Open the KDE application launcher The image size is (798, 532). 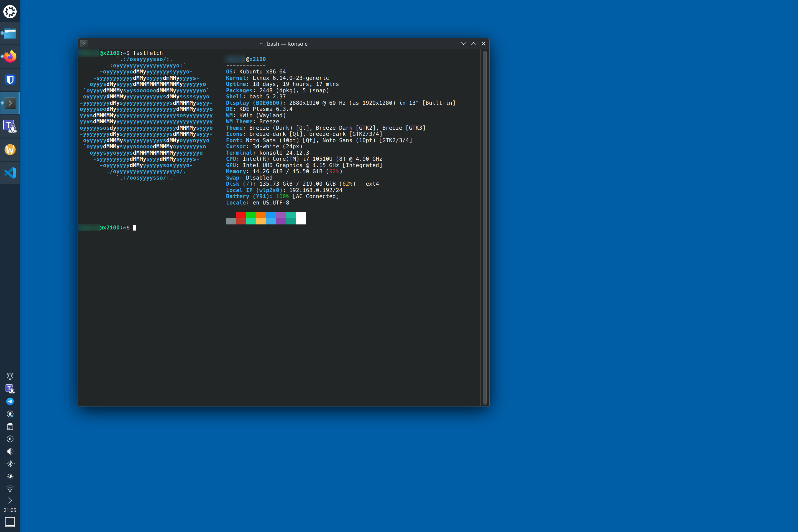10,12
